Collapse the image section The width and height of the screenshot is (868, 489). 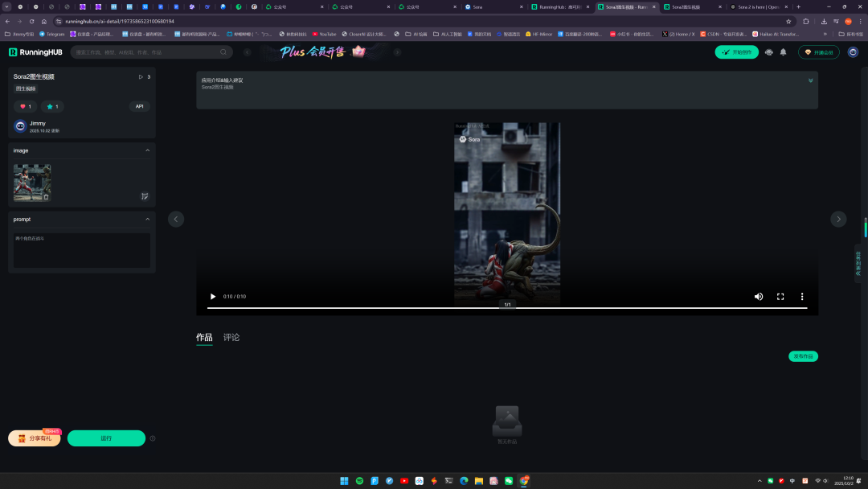click(147, 150)
